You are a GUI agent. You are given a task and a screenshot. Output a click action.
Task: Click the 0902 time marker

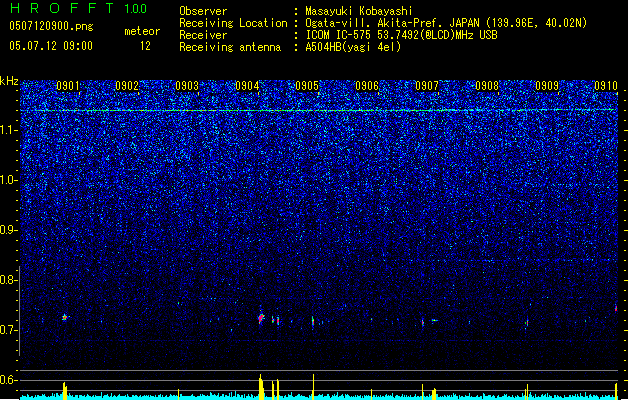click(x=127, y=86)
